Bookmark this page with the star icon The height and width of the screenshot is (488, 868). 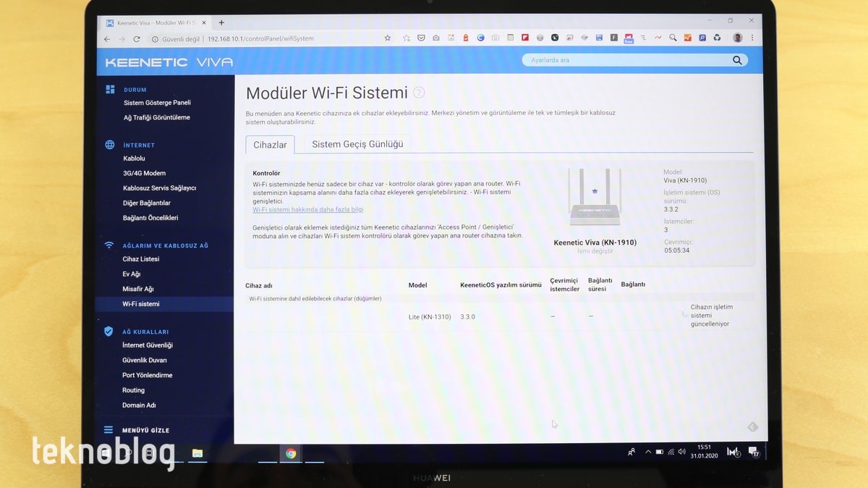point(388,38)
